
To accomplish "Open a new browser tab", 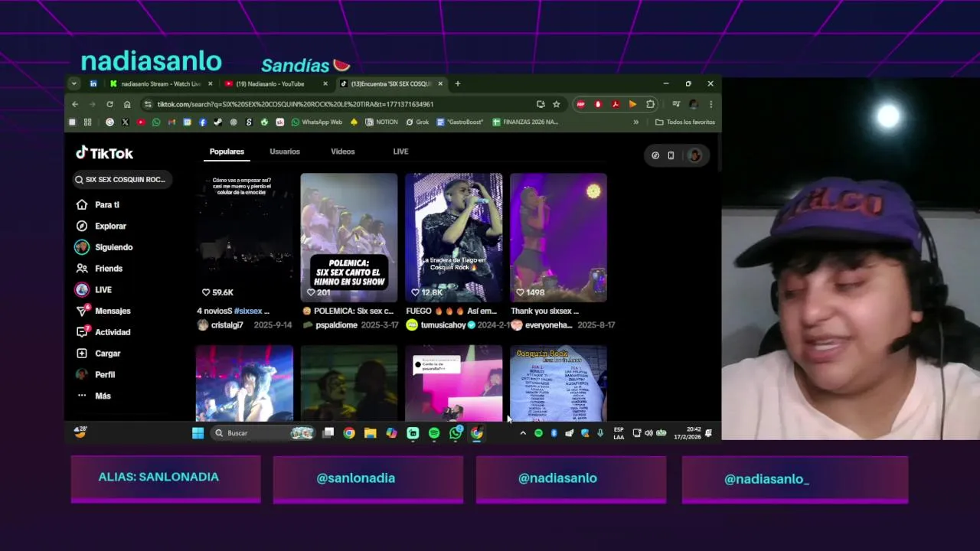I will click(x=457, y=84).
